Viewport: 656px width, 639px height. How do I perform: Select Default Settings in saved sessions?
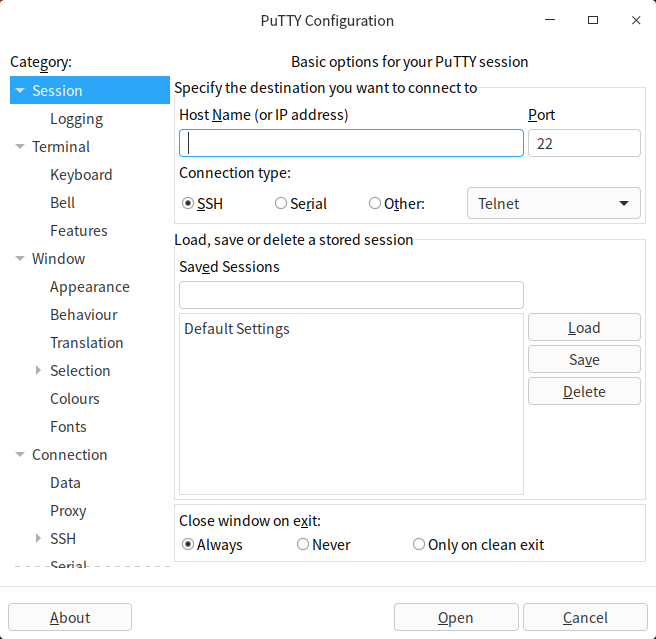click(237, 329)
